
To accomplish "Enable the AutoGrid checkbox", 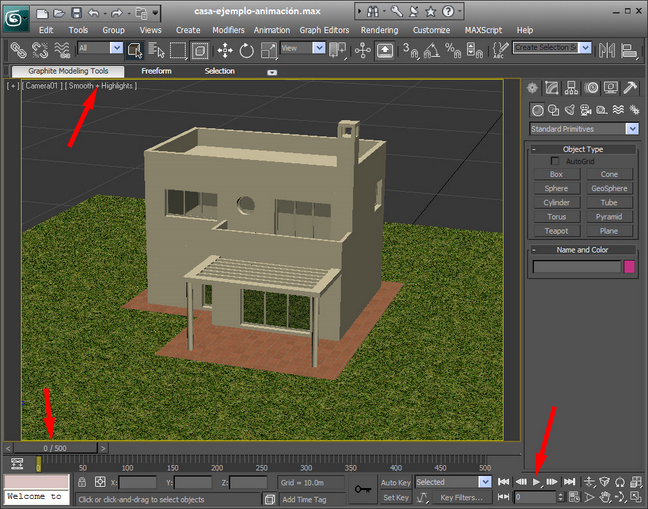I will click(557, 161).
